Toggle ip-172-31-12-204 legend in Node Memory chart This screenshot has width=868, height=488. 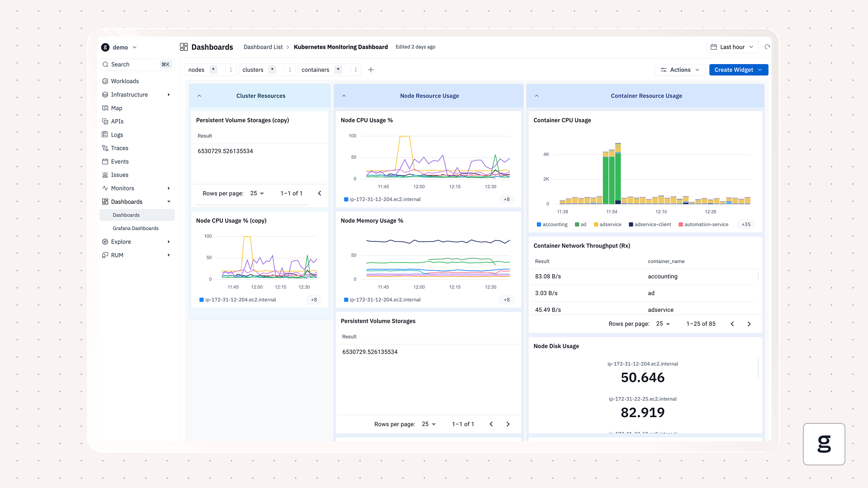385,300
